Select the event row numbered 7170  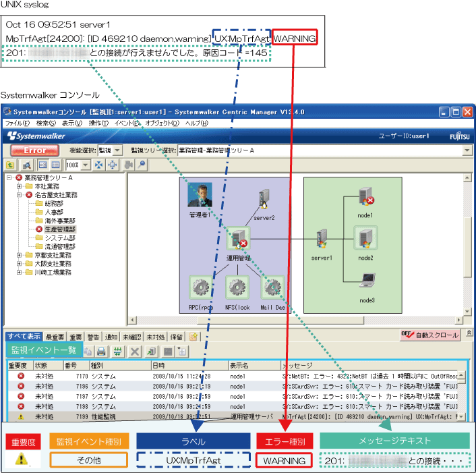[233, 376]
